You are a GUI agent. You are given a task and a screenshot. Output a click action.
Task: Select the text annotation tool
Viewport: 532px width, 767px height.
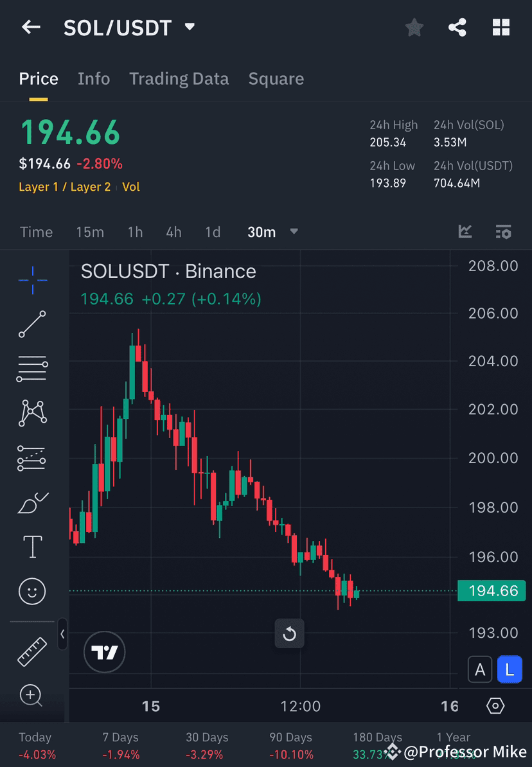point(32,546)
